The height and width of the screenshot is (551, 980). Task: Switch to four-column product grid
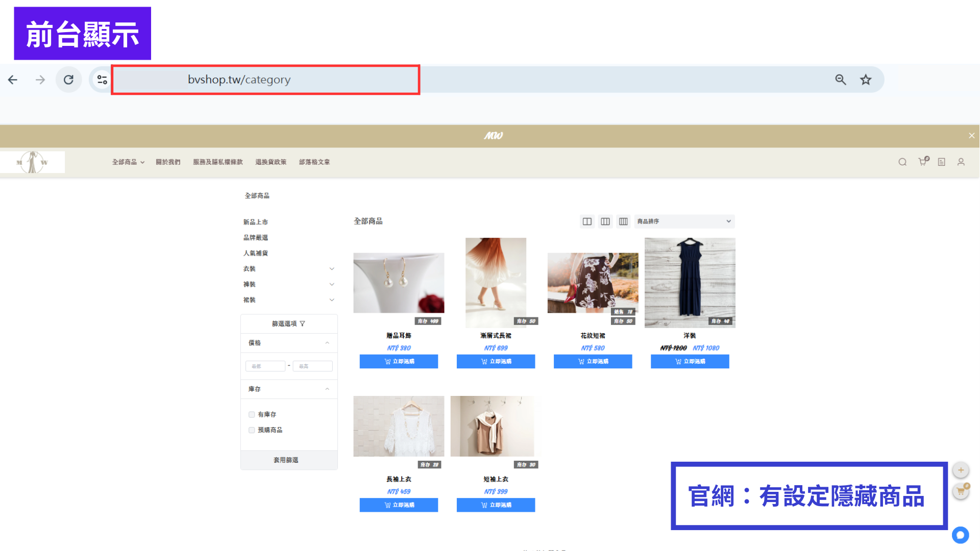623,221
